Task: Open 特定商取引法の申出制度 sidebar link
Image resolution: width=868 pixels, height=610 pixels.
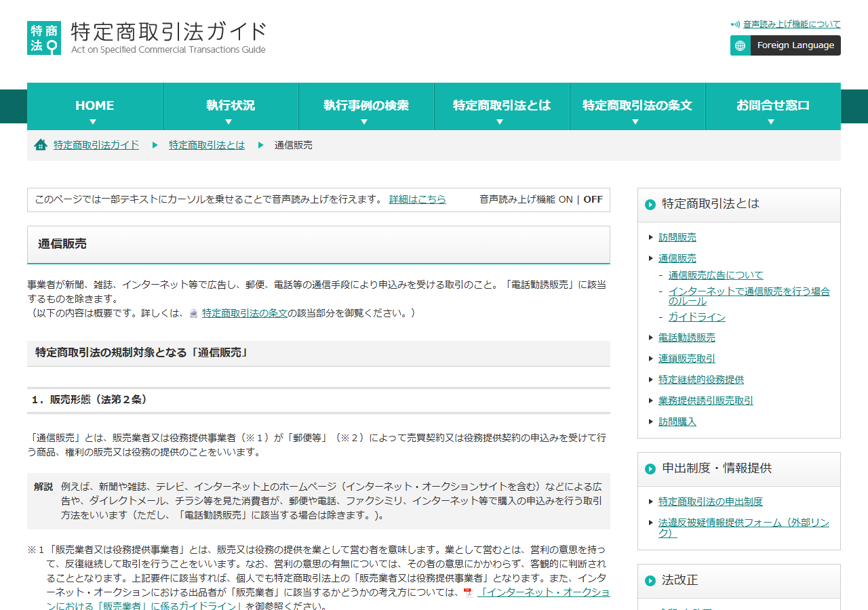Action: 711,502
